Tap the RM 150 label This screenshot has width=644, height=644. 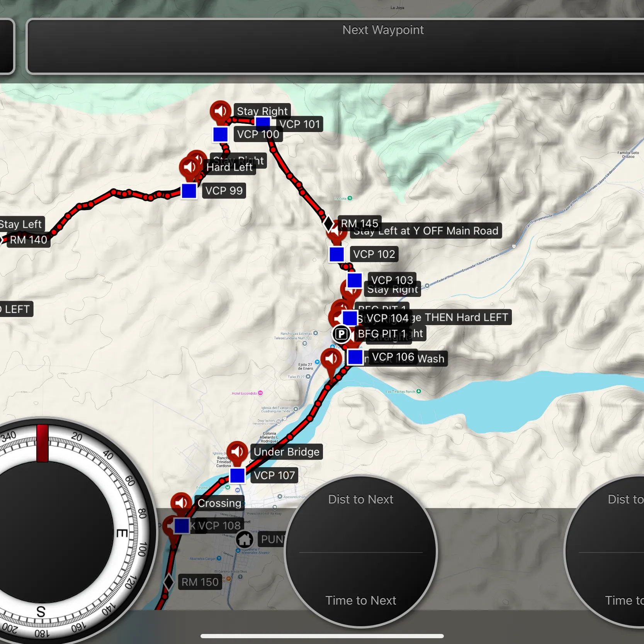[200, 582]
